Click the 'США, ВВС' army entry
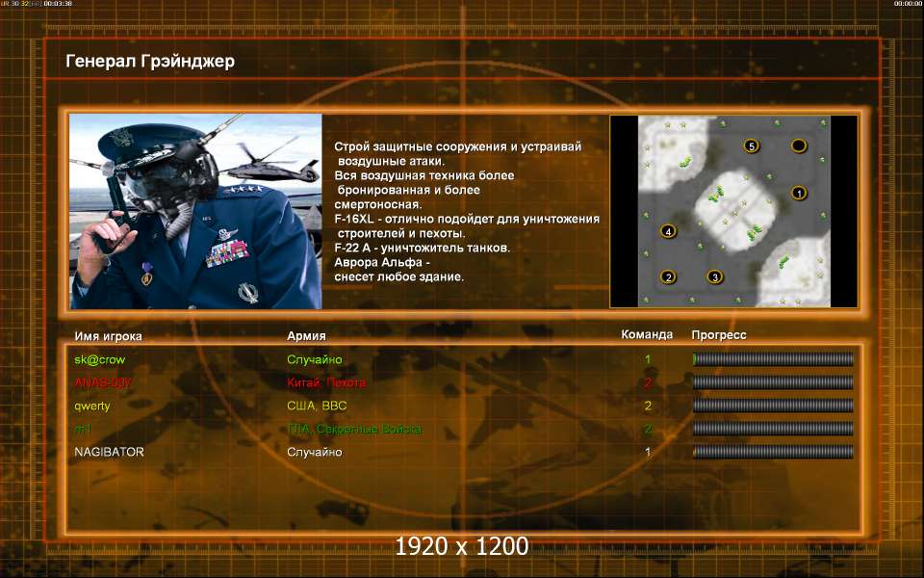The width and height of the screenshot is (924, 578). [x=317, y=406]
